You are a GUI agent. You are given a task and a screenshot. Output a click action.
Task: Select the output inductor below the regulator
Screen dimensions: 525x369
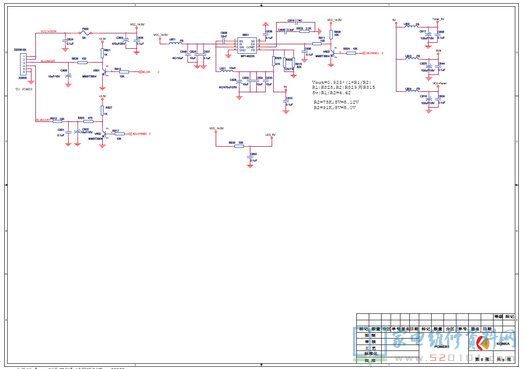[226, 70]
